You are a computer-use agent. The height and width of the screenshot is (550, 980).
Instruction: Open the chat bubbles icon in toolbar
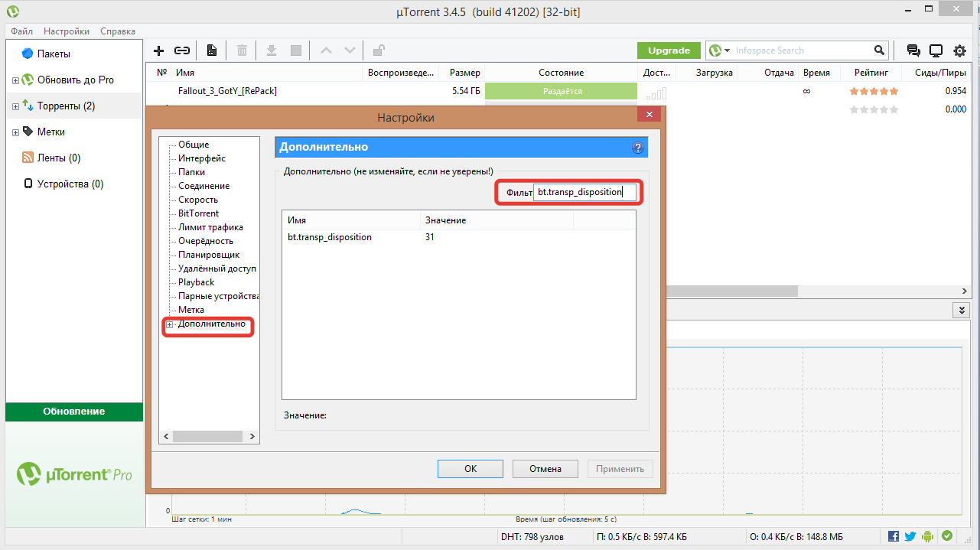[x=913, y=50]
